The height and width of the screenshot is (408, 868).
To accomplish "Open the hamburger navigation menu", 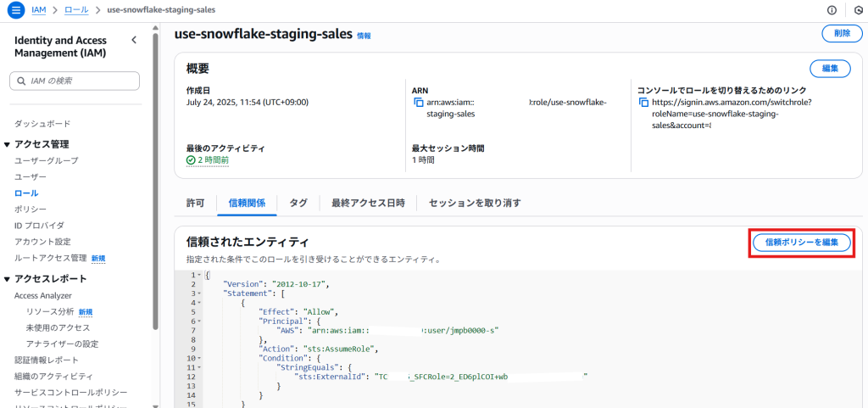I will click(x=16, y=10).
